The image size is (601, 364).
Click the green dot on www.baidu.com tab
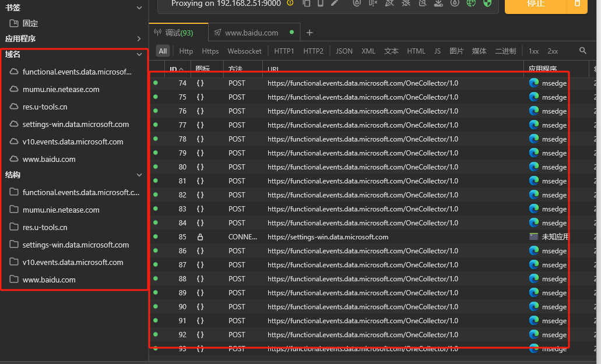pyautogui.click(x=291, y=32)
